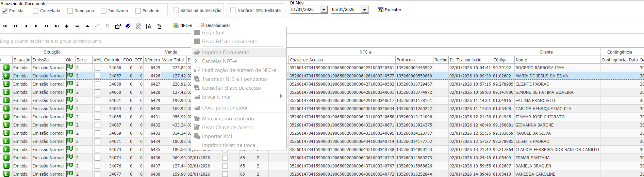Open the search preview magnifier icon
Image resolution: width=644 pixels, height=177 pixels.
point(149,26)
